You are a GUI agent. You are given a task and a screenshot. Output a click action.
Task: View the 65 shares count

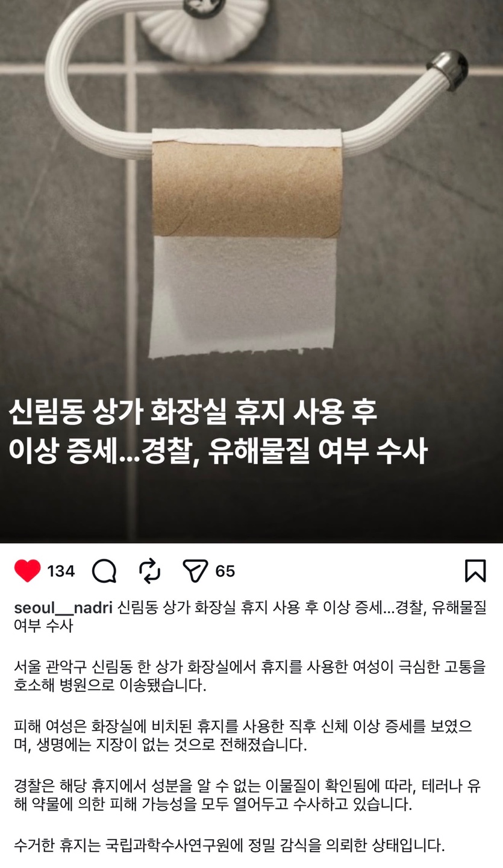click(225, 571)
